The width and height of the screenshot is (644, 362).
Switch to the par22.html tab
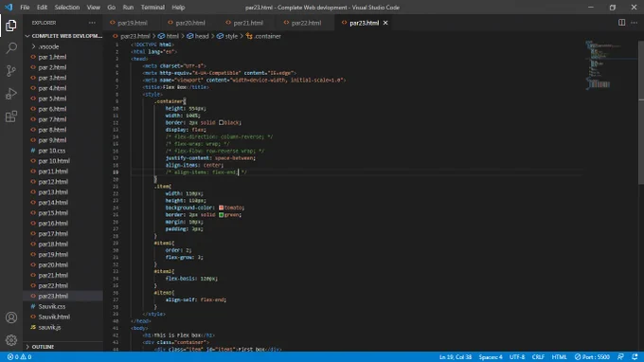[x=306, y=23]
